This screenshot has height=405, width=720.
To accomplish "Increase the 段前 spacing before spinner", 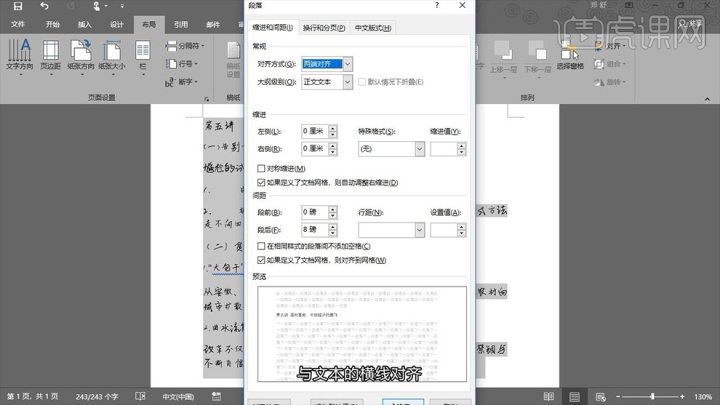I will tap(333, 209).
